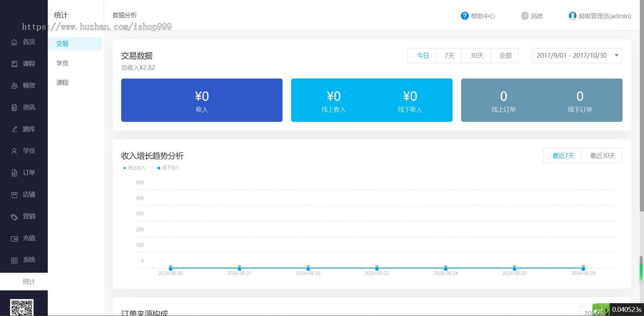The image size is (644, 316).
Task: Click the 2024-08-26 chart data point
Action: point(583,268)
